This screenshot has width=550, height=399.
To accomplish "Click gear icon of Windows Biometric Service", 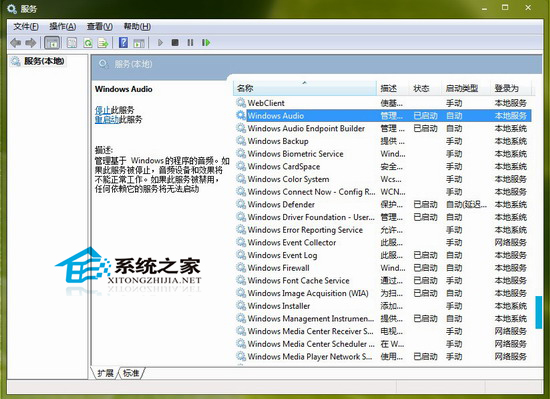I will [241, 154].
